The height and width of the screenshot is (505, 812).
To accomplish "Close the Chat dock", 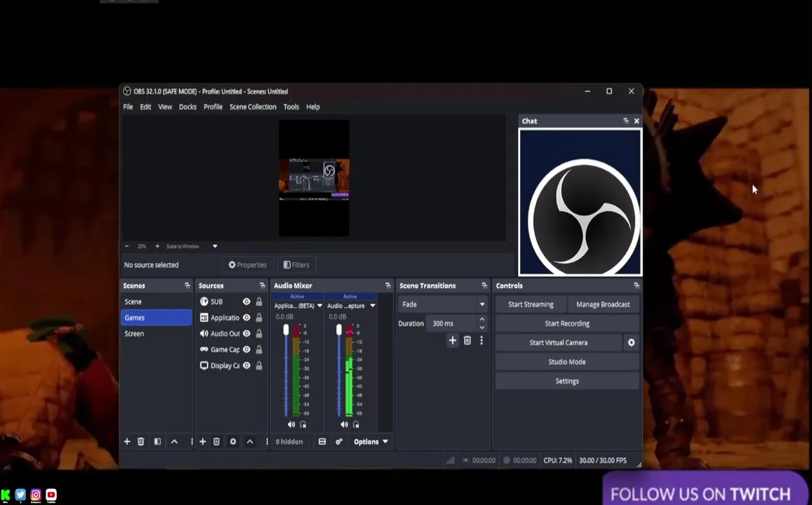I will coord(637,121).
